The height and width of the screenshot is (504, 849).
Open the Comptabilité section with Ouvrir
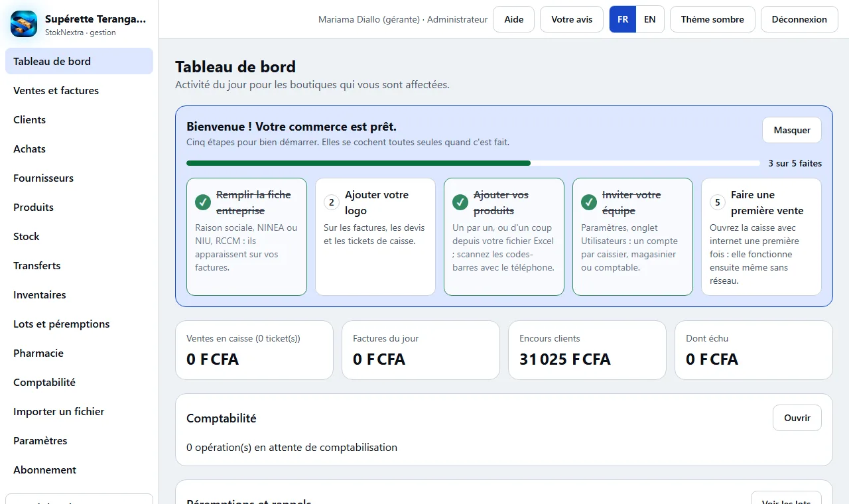(x=797, y=418)
